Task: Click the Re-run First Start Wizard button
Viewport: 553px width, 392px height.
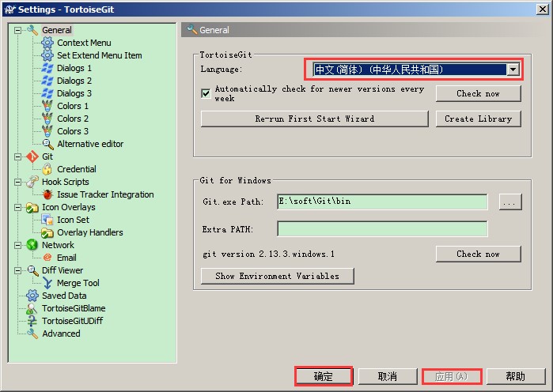Action: click(315, 119)
